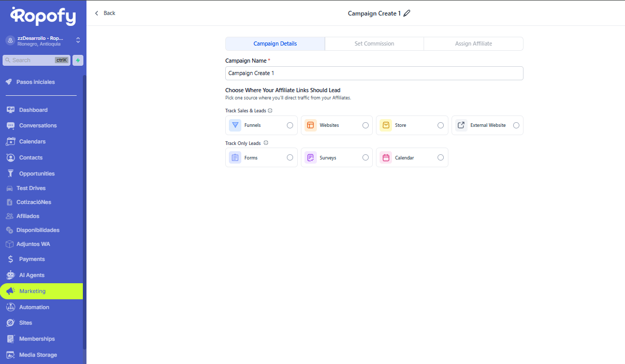Click the pencil icon to edit campaign title
625x364 pixels.
tap(406, 13)
